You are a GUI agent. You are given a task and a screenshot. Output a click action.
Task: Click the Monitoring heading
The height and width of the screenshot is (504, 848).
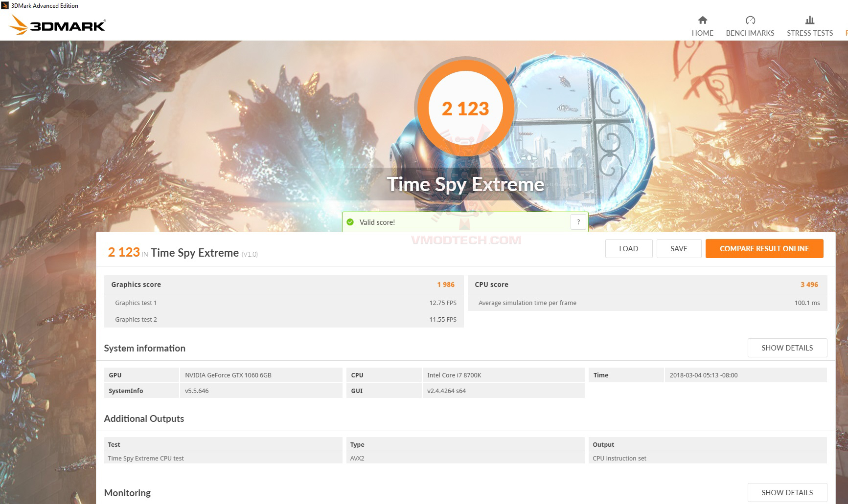127,493
